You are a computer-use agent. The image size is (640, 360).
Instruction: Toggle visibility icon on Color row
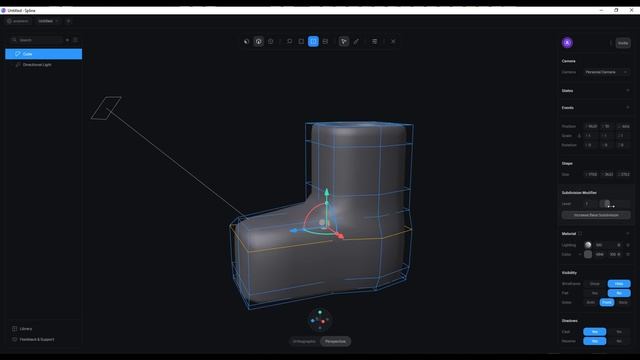click(x=628, y=254)
